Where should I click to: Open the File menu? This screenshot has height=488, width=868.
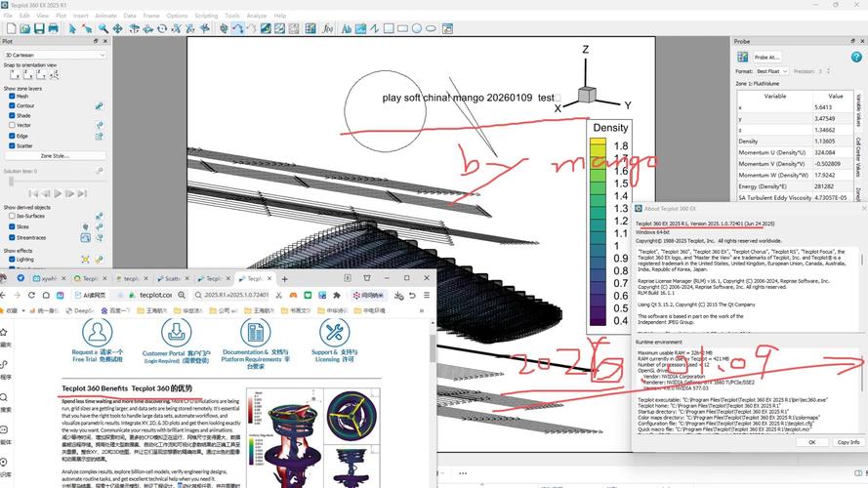click(x=8, y=16)
